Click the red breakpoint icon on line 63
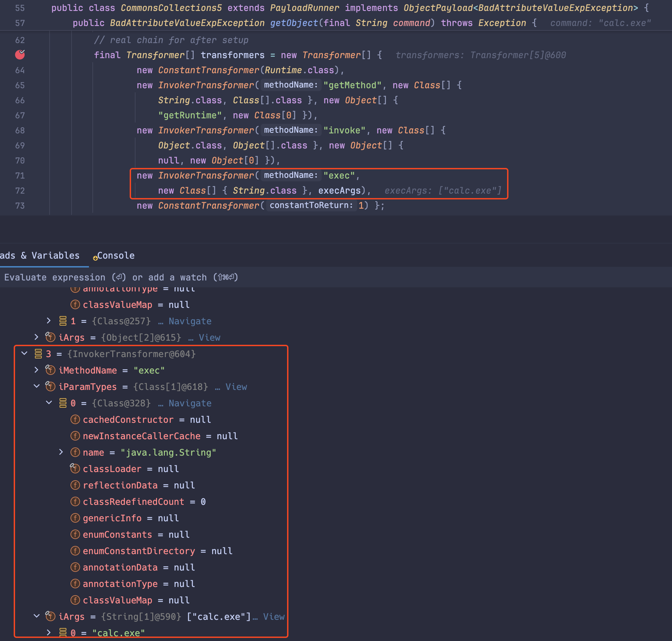Viewport: 672px width, 641px height. pyautogui.click(x=20, y=54)
